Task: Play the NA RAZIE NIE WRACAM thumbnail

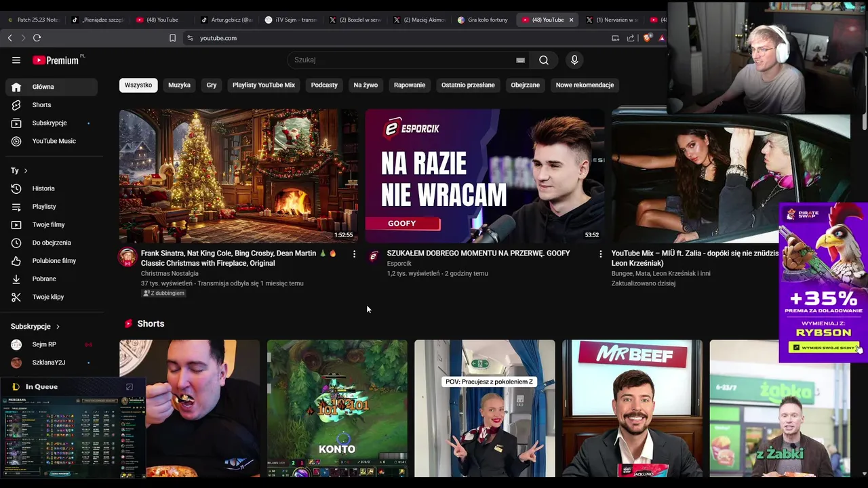Action: 485,176
